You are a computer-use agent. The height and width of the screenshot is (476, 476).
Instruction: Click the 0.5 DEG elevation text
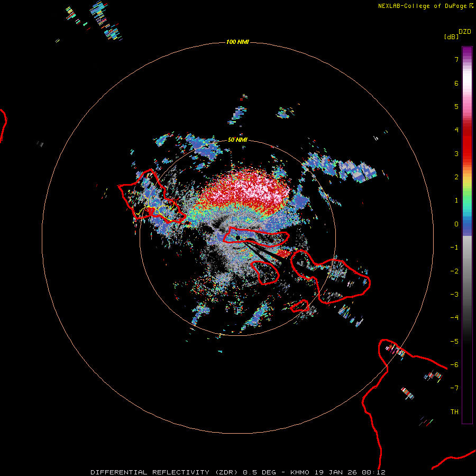[260, 472]
